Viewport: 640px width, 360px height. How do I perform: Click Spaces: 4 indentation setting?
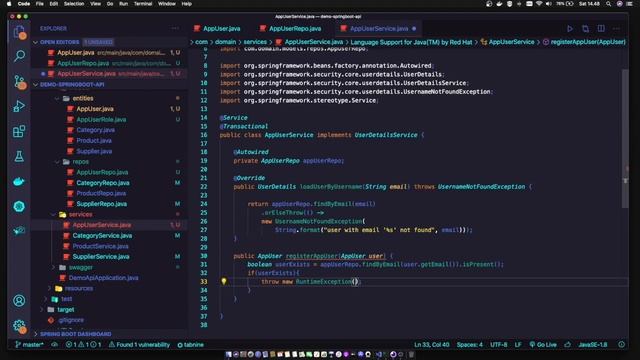coord(469,344)
